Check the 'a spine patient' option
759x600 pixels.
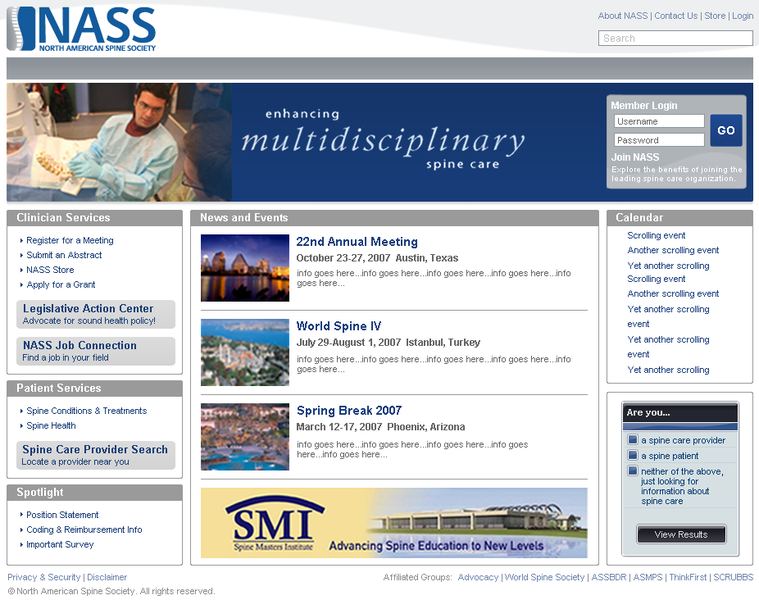coord(633,456)
